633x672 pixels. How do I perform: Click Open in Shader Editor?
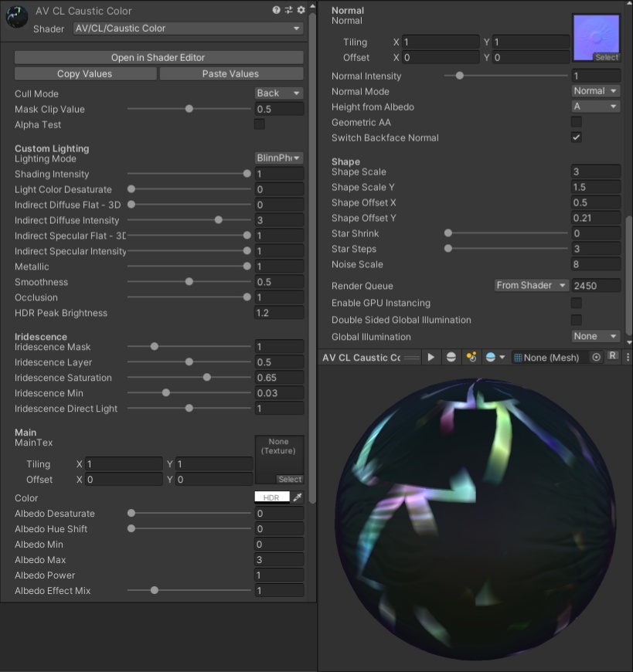tap(158, 57)
